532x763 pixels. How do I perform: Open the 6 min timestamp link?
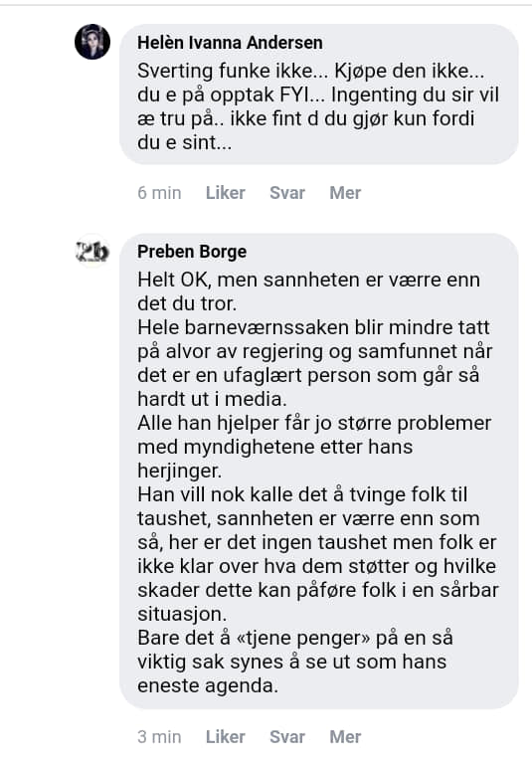[159, 193]
